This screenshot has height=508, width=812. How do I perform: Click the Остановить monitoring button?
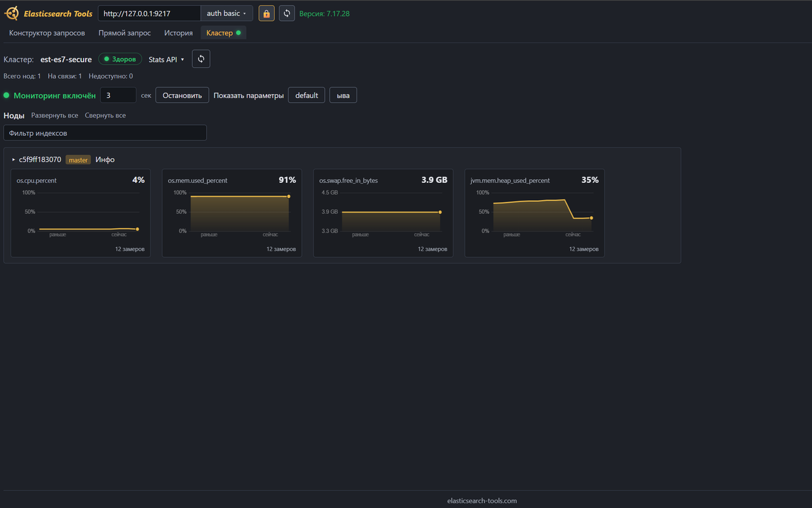pos(182,95)
